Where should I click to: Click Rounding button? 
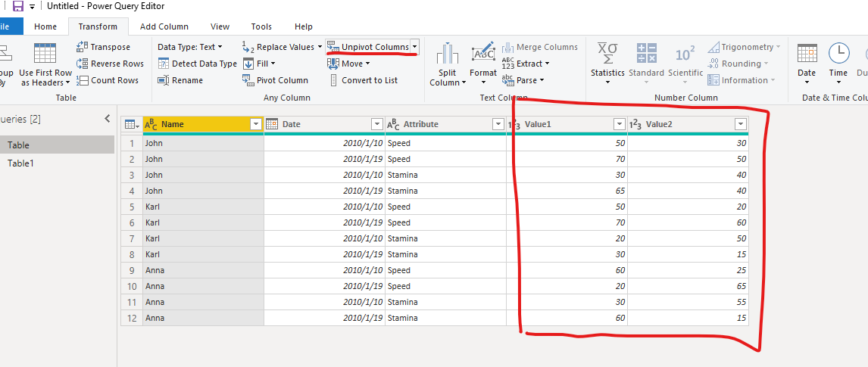pyautogui.click(x=738, y=64)
